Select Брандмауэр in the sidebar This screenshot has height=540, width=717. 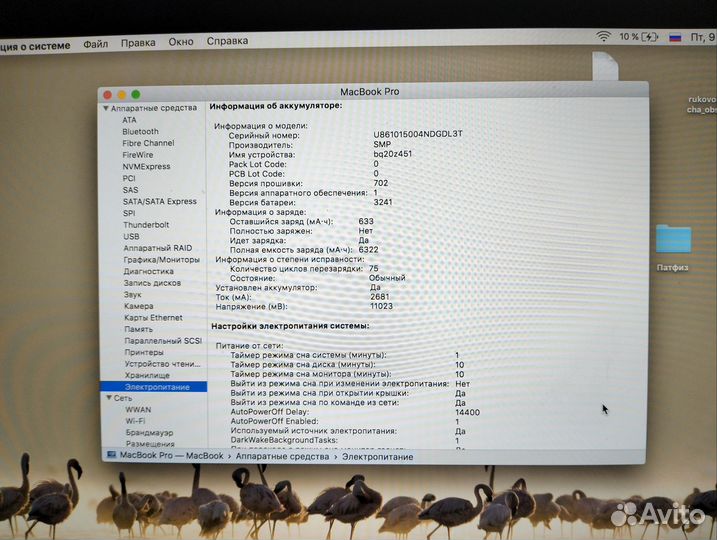tap(150, 433)
